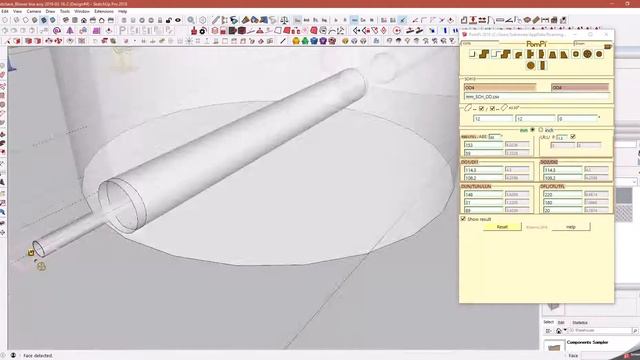Select the PomPi concentric reducer icon
Screen dimensions: 640x360
[x=553, y=54]
